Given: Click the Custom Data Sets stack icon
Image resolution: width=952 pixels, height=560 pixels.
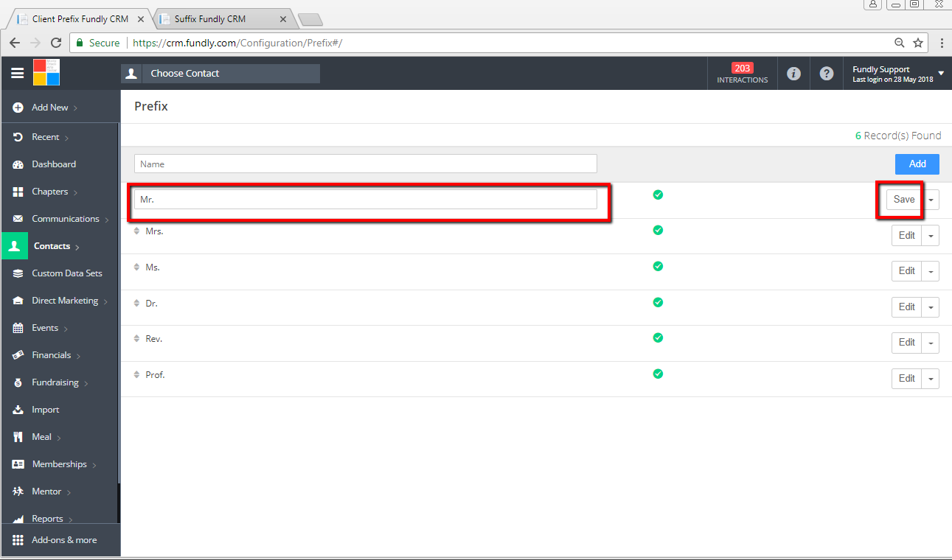Looking at the screenshot, I should (x=18, y=273).
